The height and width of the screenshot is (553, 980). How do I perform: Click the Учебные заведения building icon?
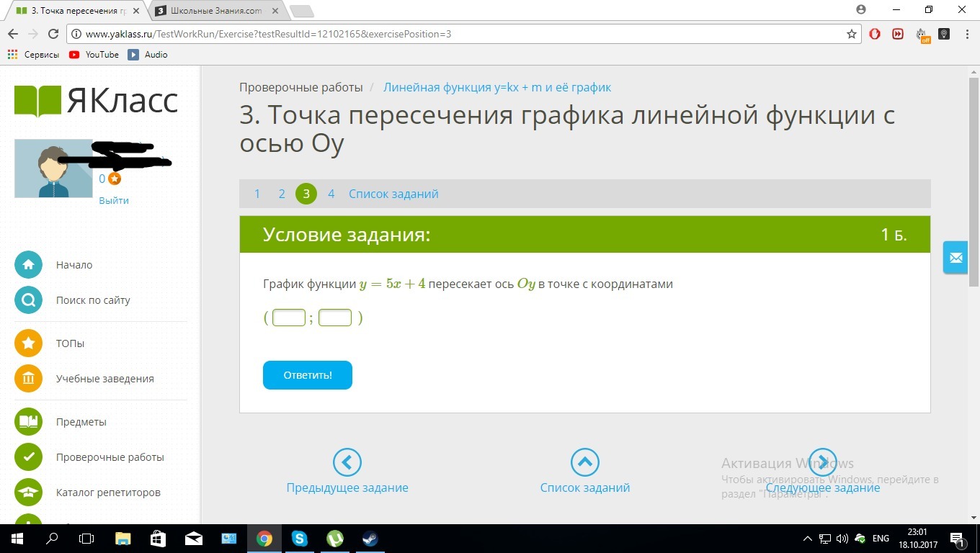tap(28, 379)
